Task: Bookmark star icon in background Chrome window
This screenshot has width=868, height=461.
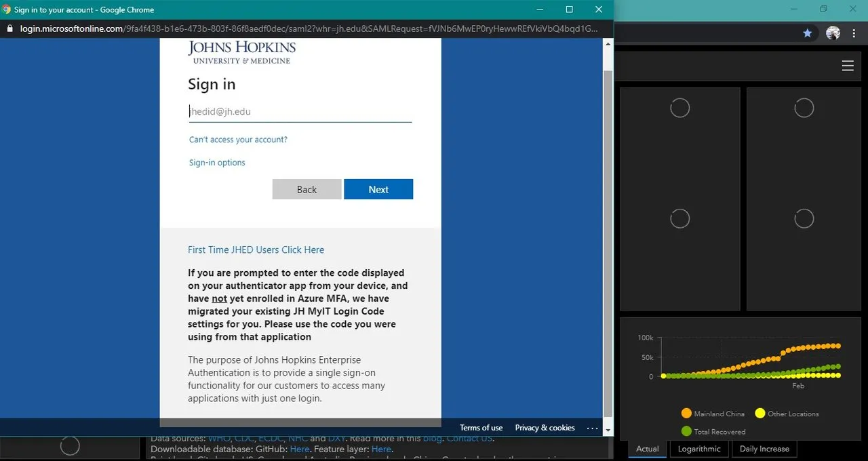Action: [x=807, y=33]
